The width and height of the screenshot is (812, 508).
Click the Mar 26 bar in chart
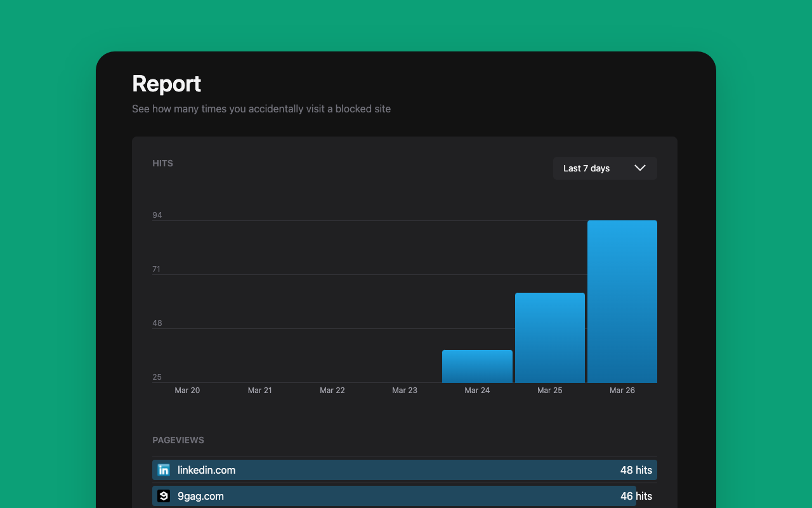[x=622, y=302]
